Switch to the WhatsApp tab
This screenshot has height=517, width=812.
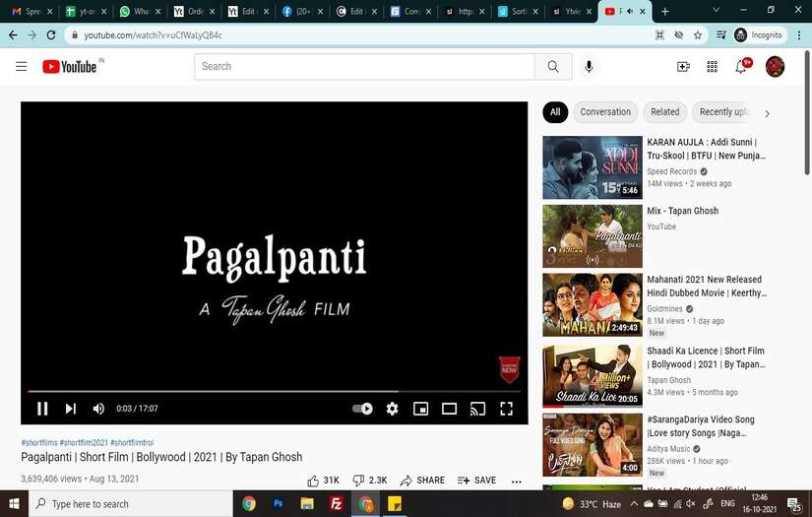(141, 12)
